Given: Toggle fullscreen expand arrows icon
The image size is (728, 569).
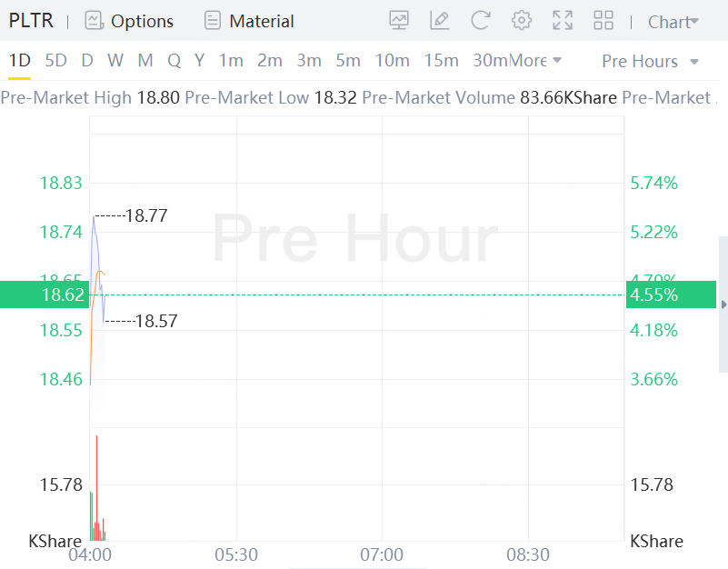Looking at the screenshot, I should tap(563, 20).
